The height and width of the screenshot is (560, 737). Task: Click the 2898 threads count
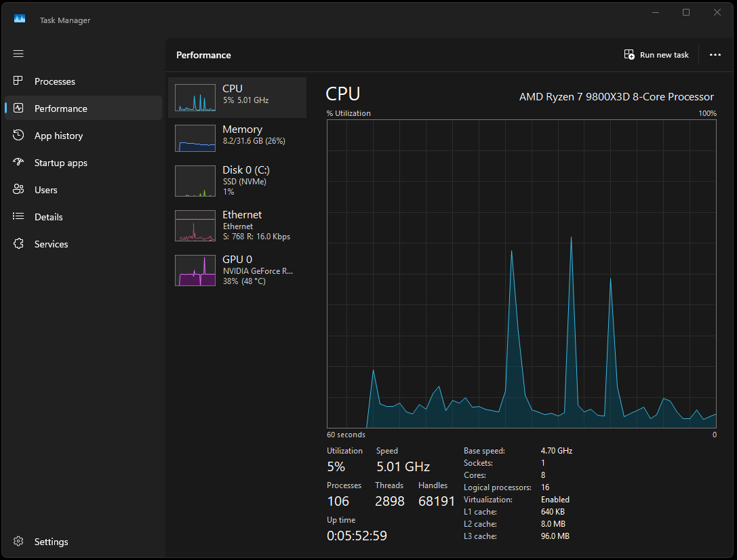(x=390, y=501)
